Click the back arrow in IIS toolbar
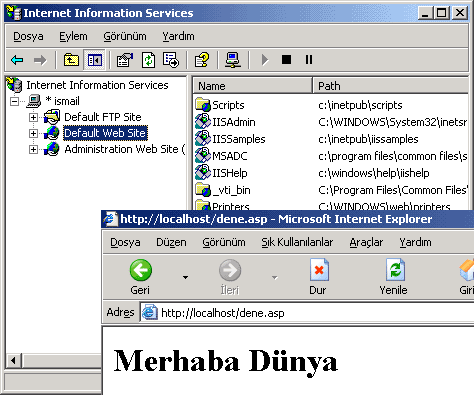The image size is (474, 395). click(x=17, y=60)
